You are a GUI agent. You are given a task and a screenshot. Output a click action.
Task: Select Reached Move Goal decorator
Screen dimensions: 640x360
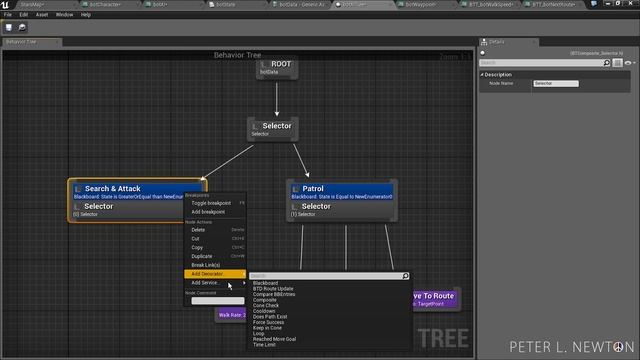coord(274,339)
